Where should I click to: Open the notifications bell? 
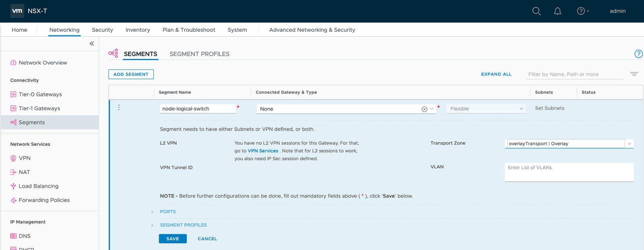[x=557, y=11]
